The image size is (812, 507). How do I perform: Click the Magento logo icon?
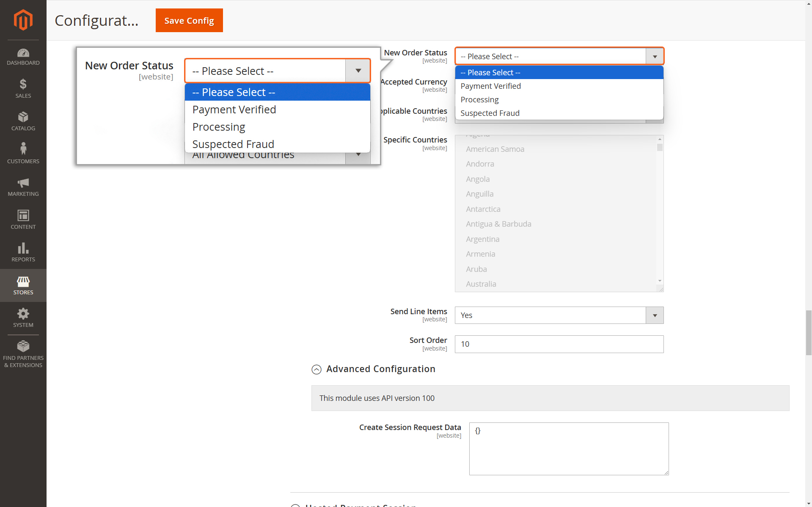click(x=23, y=20)
